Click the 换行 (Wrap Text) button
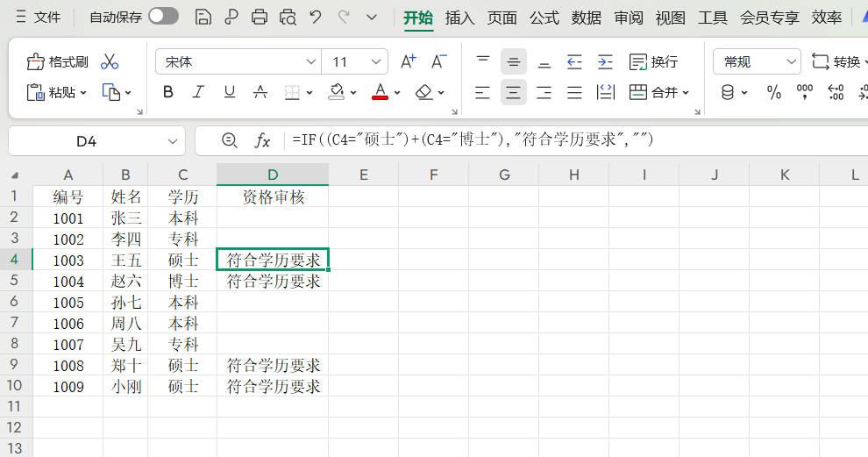The height and width of the screenshot is (457, 868). tap(654, 61)
